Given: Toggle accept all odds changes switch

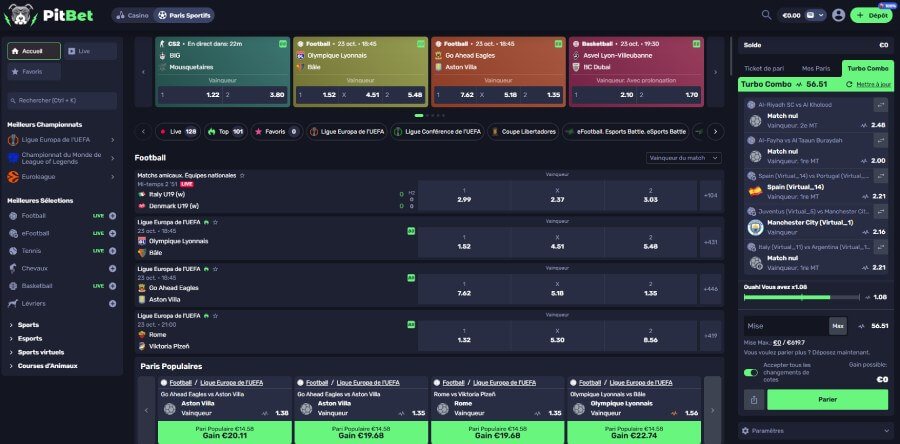Looking at the screenshot, I should (751, 373).
